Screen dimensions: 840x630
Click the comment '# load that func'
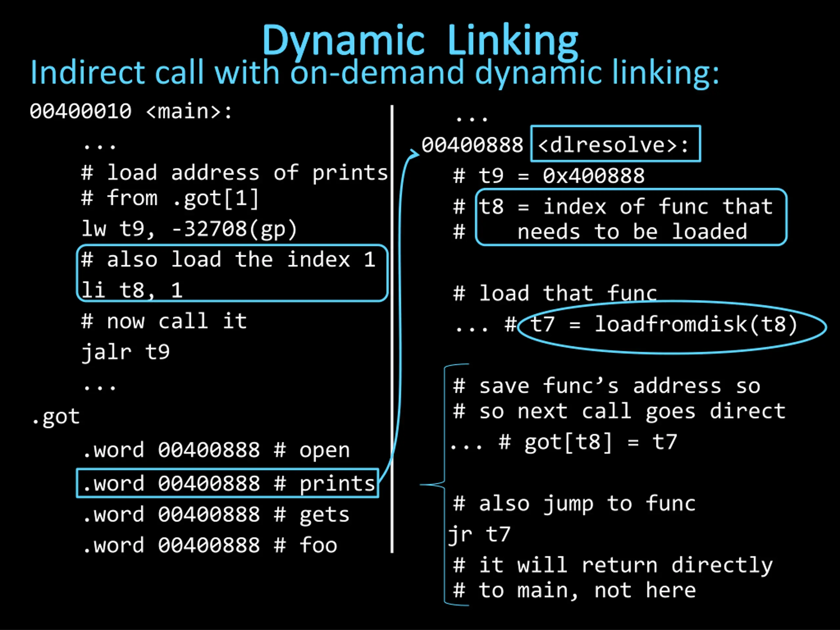tap(555, 293)
